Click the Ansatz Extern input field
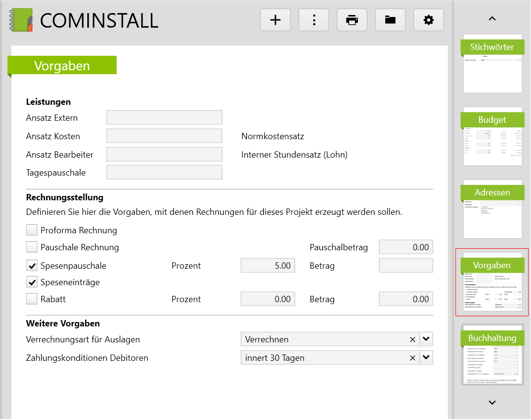The width and height of the screenshot is (531, 420). coord(164,118)
